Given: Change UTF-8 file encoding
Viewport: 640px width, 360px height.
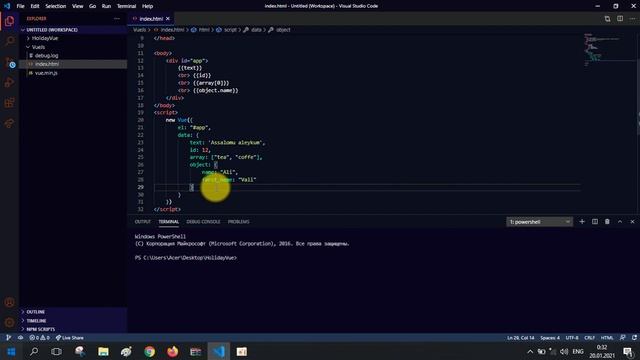Looking at the screenshot, I should pyautogui.click(x=572, y=338).
